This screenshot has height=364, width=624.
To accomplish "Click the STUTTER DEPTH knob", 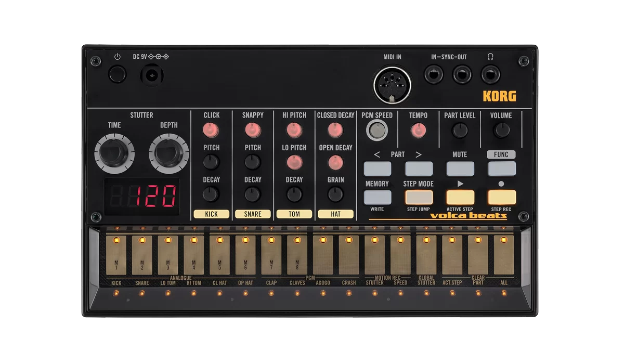I will pyautogui.click(x=169, y=153).
